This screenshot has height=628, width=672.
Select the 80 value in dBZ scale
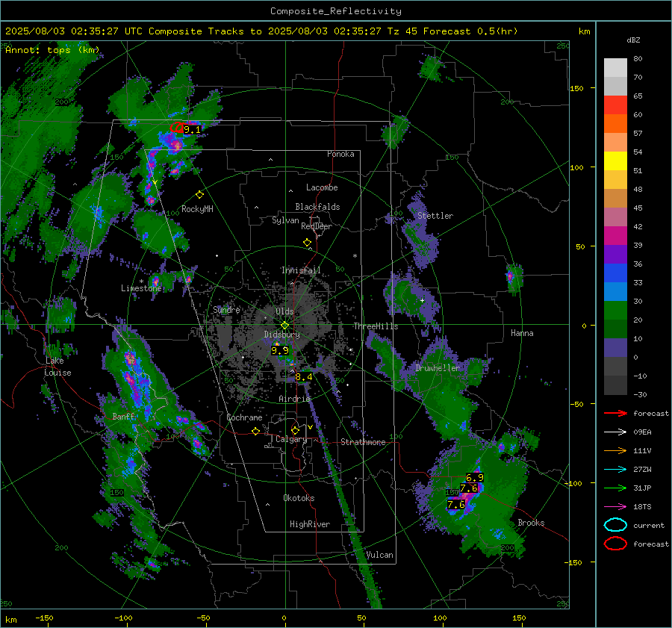638,59
